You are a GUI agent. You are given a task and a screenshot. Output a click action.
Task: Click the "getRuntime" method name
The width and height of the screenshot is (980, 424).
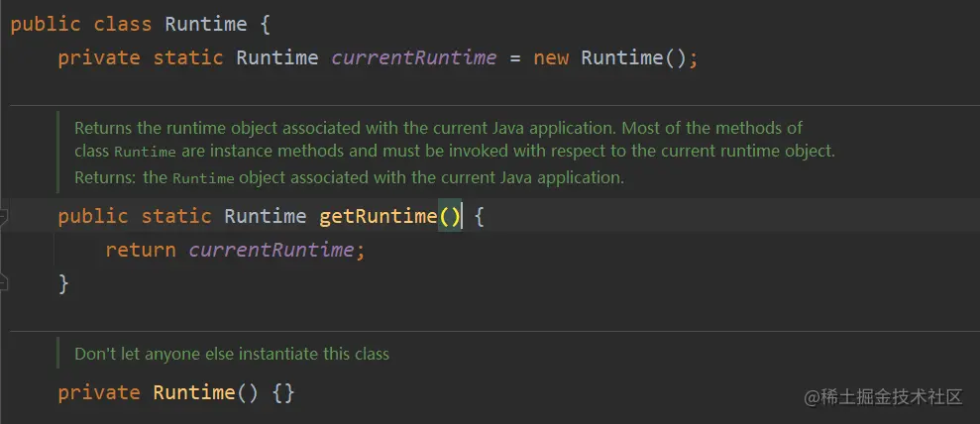click(x=379, y=216)
